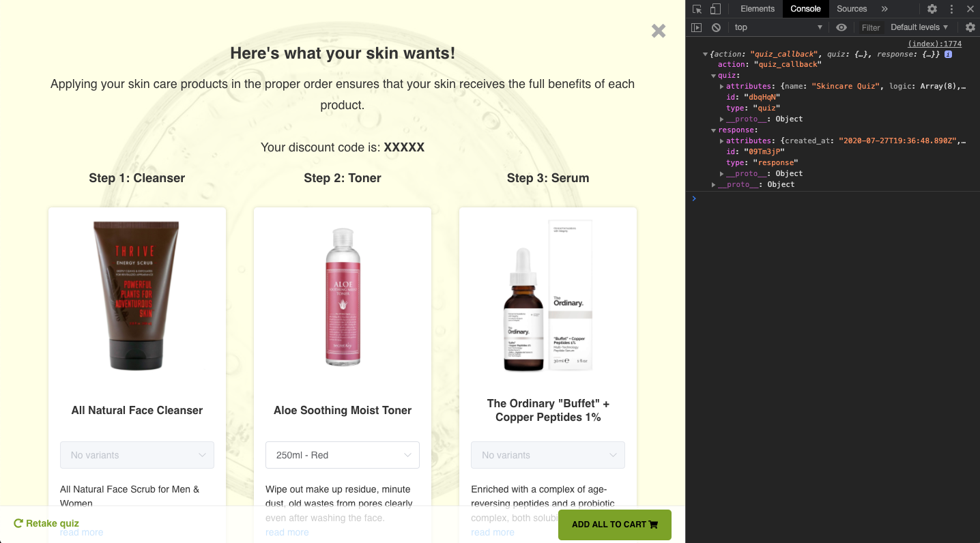Click the Retake quiz link
This screenshot has width=980, height=543.
[x=46, y=523]
